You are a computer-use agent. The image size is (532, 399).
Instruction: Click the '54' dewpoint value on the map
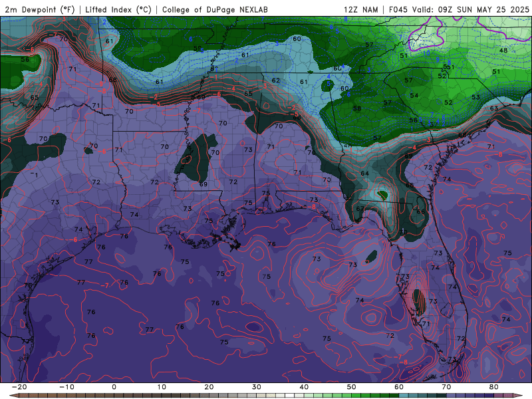pos(414,95)
